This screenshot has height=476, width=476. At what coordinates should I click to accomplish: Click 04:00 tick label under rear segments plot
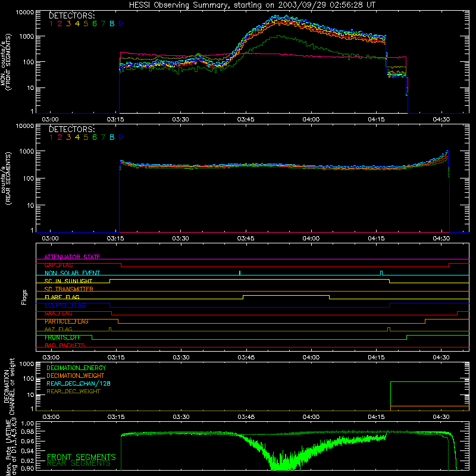click(x=311, y=239)
